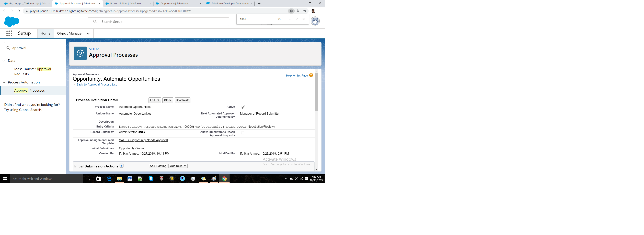Open Skype from the taskbar

point(151,178)
